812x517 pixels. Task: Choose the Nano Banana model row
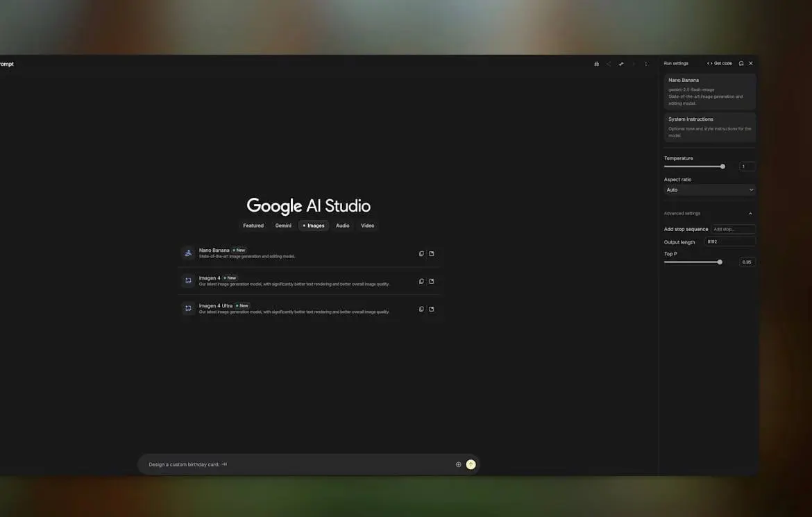tap(309, 253)
